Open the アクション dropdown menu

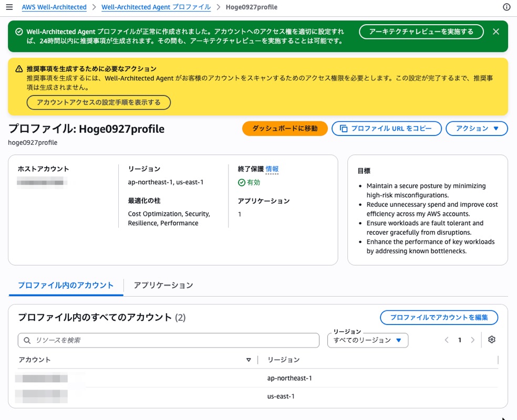click(x=477, y=129)
